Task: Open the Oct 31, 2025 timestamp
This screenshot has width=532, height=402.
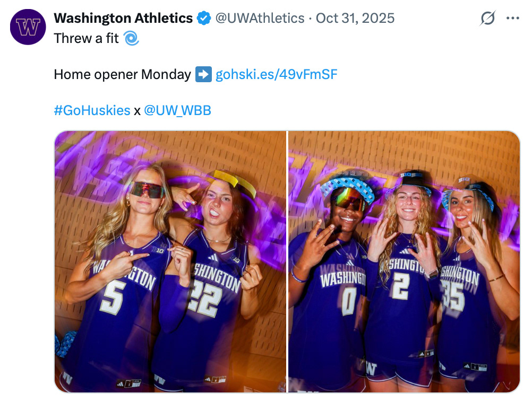Action: click(355, 19)
